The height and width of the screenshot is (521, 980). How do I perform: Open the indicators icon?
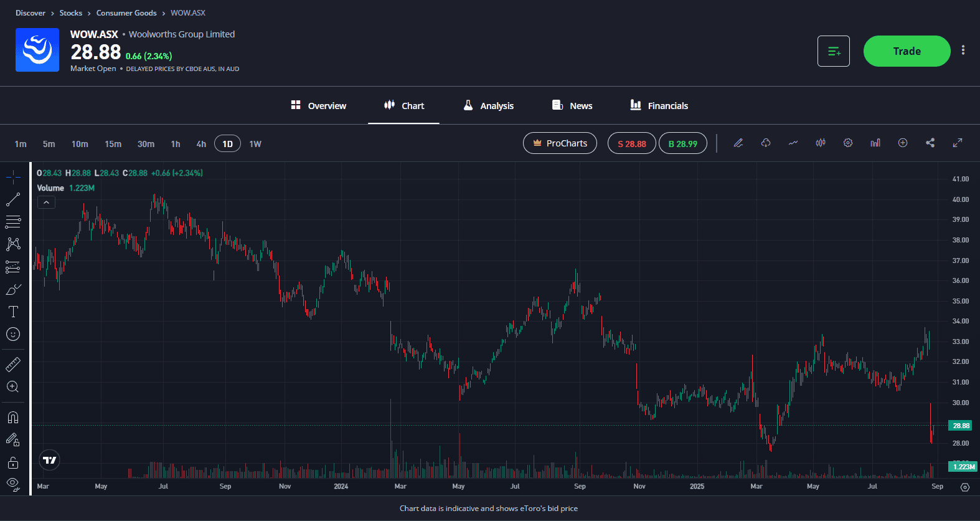875,143
